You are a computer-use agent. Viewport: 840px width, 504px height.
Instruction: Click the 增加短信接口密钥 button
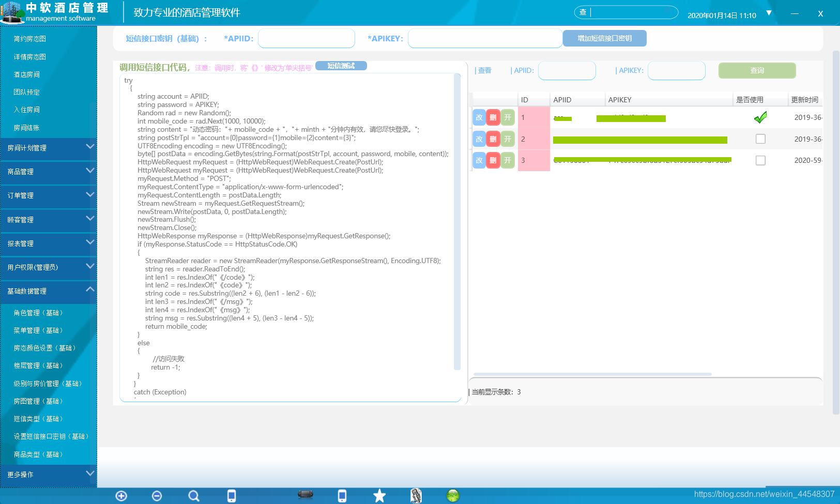tap(604, 38)
